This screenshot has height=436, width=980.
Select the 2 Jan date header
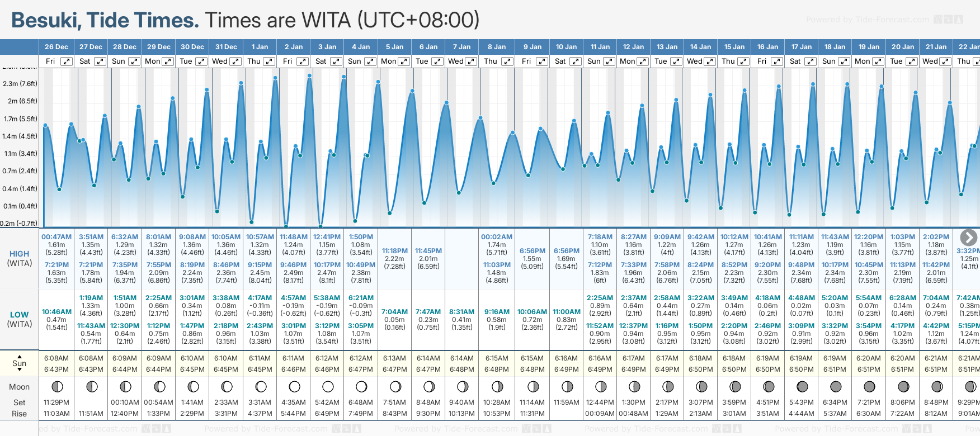click(x=294, y=47)
